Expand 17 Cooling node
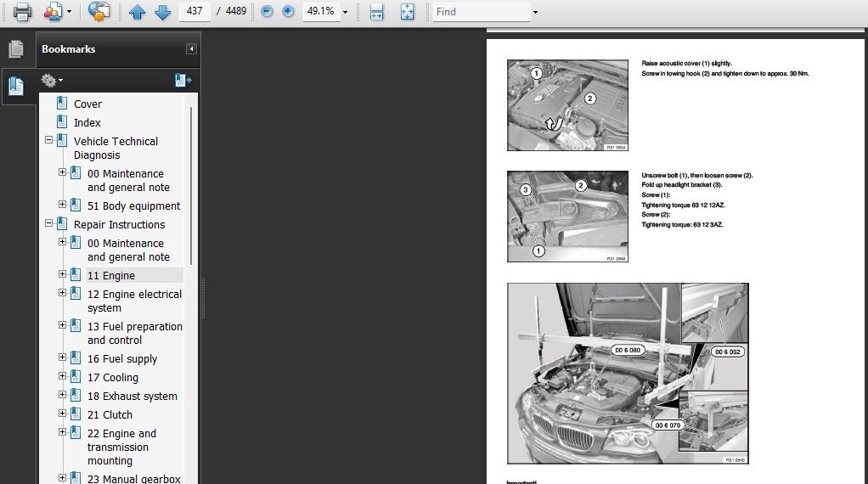This screenshot has height=484, width=868. (x=63, y=375)
